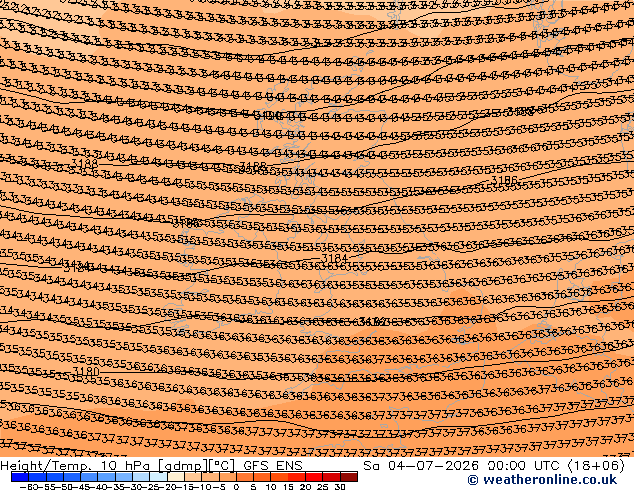Click the '30' legend scale value

[x=340, y=487]
